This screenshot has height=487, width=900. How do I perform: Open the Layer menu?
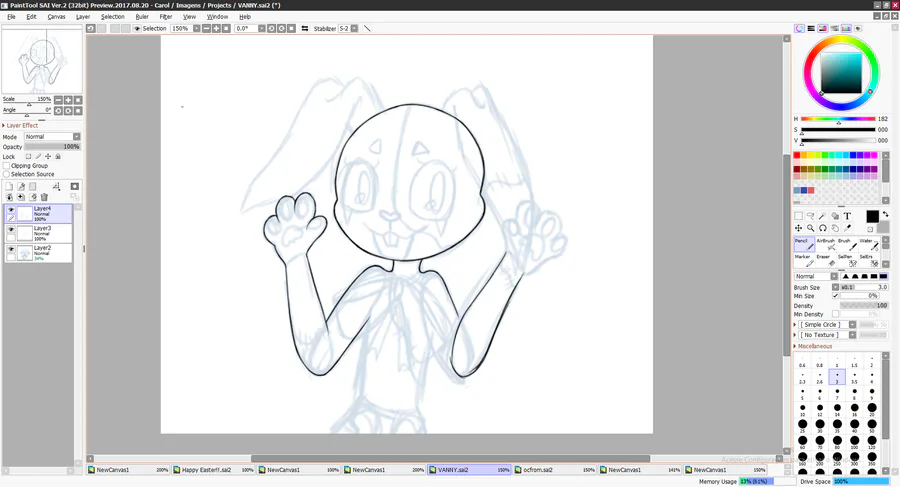(83, 17)
